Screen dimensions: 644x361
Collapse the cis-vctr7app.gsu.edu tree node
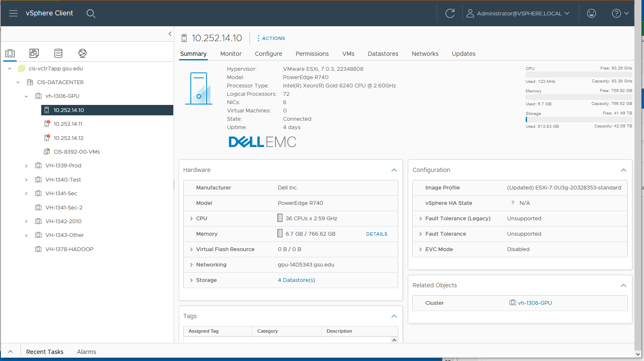(10, 69)
